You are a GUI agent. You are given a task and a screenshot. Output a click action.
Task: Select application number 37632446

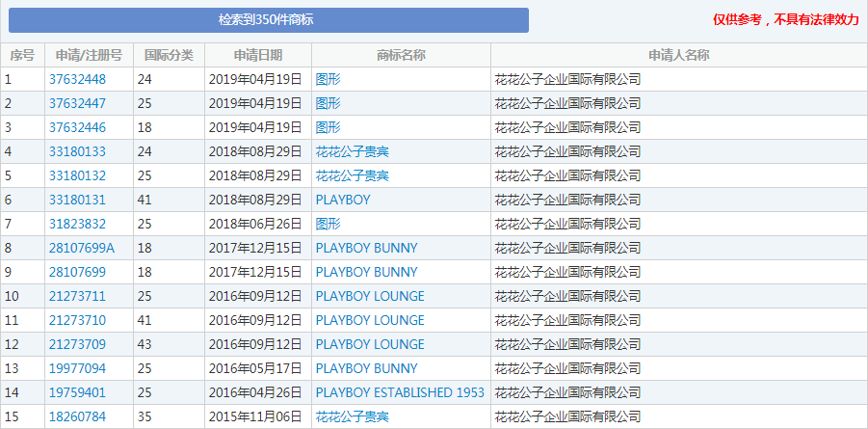click(x=77, y=127)
